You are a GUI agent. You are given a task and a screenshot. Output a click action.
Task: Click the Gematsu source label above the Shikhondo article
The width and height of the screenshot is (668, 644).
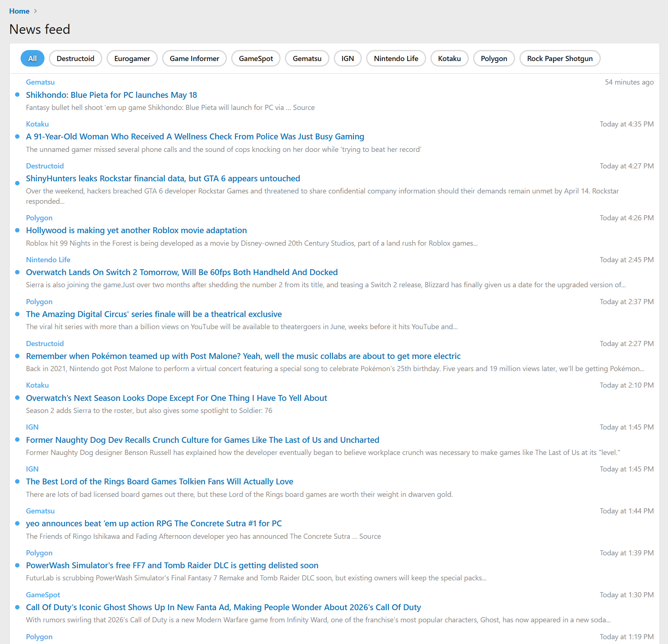pyautogui.click(x=40, y=82)
